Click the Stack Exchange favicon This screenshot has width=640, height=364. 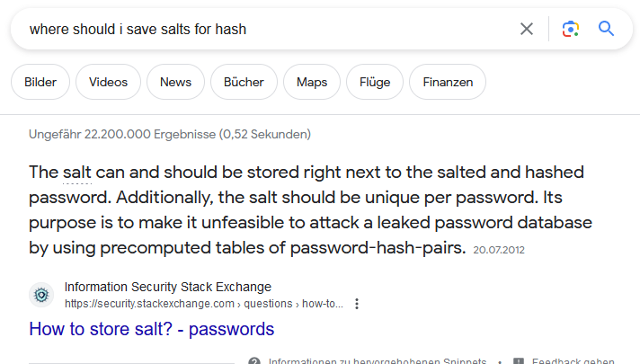coord(41,295)
